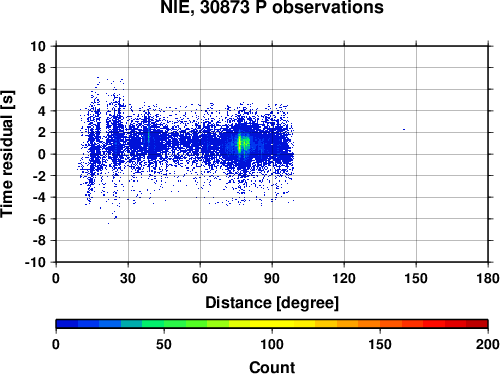Click y-axis tick label -8
Screen dimensions: 500x374
pyautogui.click(x=39, y=241)
